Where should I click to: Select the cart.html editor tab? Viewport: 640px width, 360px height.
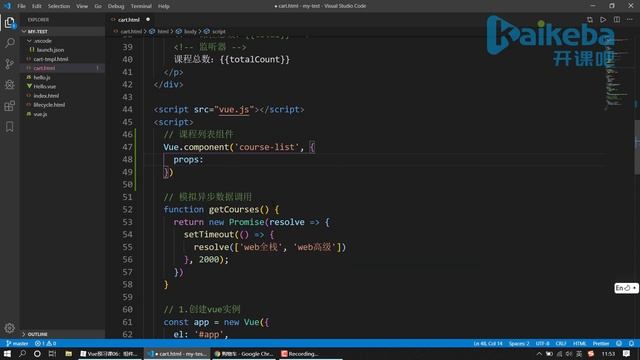(x=130, y=20)
